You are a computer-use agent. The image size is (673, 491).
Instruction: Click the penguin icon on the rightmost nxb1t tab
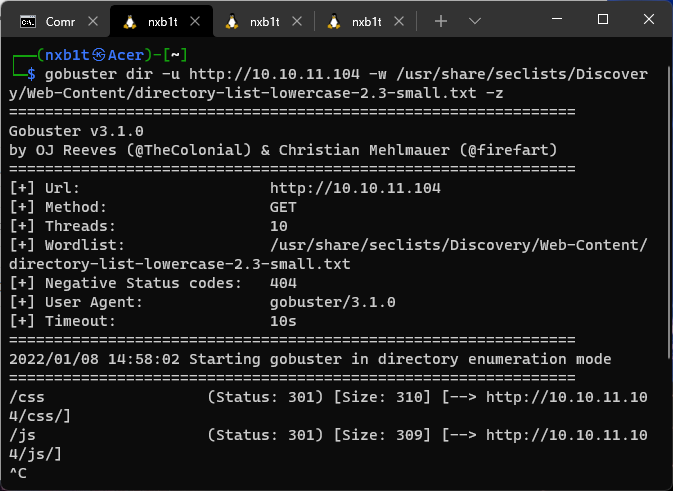(x=334, y=21)
